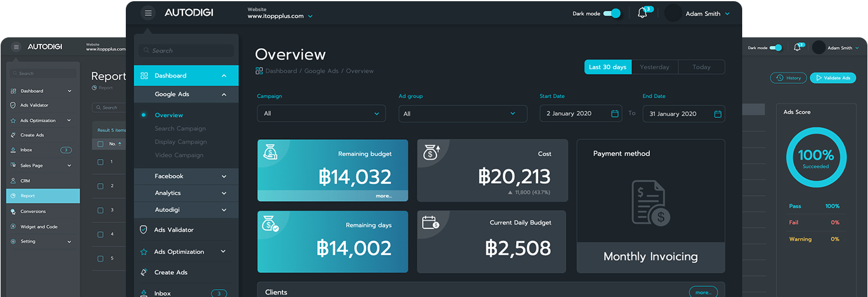Open Adam Smith user dropdown arrow in front window

click(727, 14)
